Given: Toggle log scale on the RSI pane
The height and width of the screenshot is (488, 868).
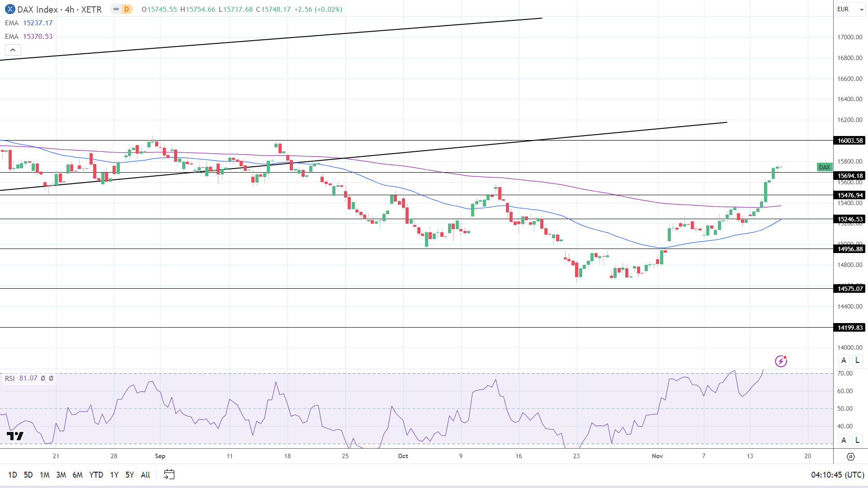Looking at the screenshot, I should click(x=857, y=440).
